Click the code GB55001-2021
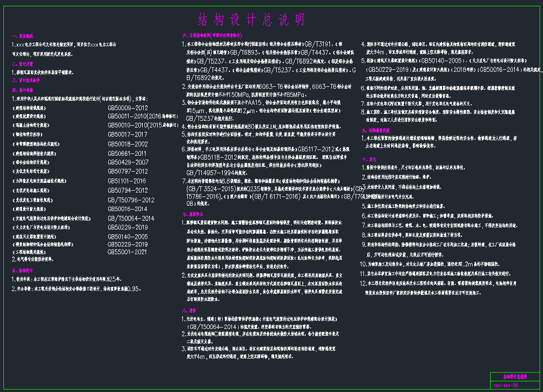Viewport: 543px width, 392px height. point(128,252)
